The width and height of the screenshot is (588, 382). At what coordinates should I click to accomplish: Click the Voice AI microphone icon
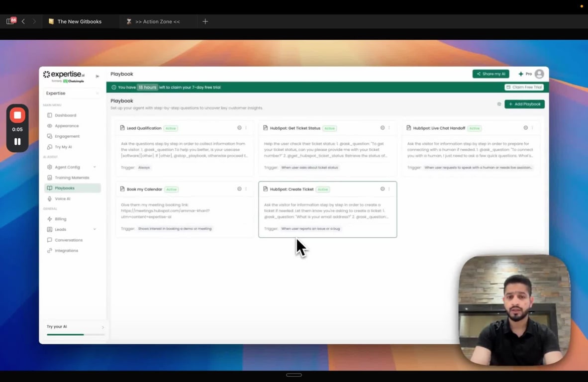50,198
